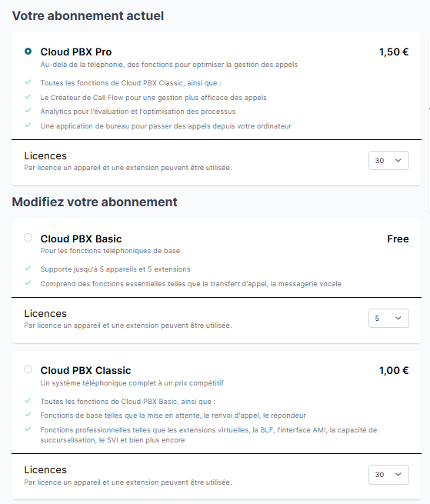Click checkmark beside Fonctions professionnelles line

click(28, 429)
